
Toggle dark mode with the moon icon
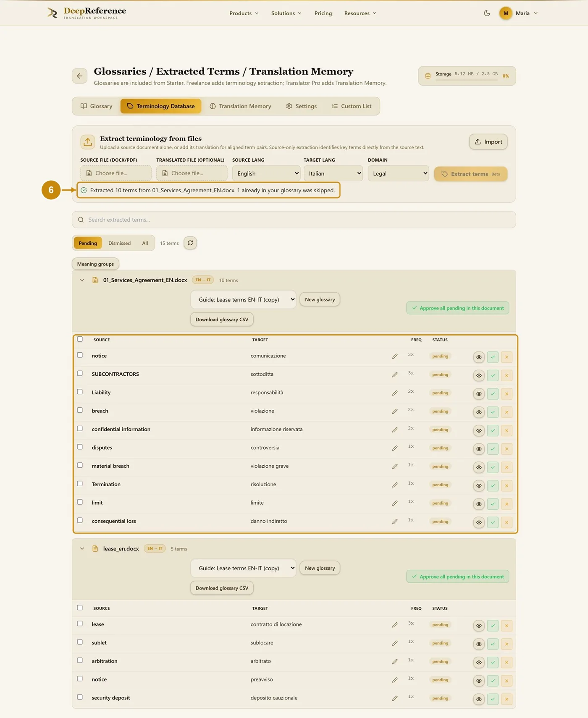point(487,13)
